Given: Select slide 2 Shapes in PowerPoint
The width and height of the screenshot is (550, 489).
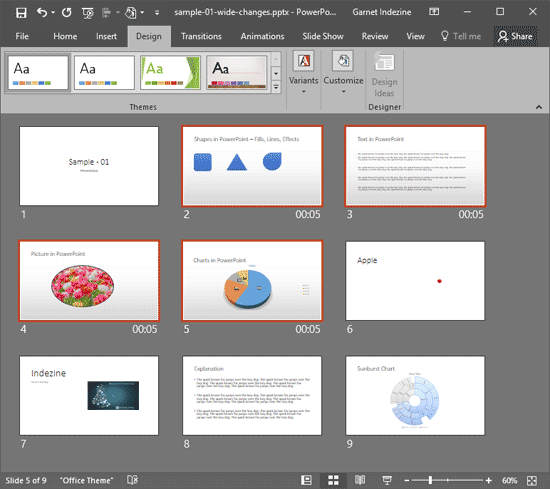Looking at the screenshot, I should [x=252, y=166].
